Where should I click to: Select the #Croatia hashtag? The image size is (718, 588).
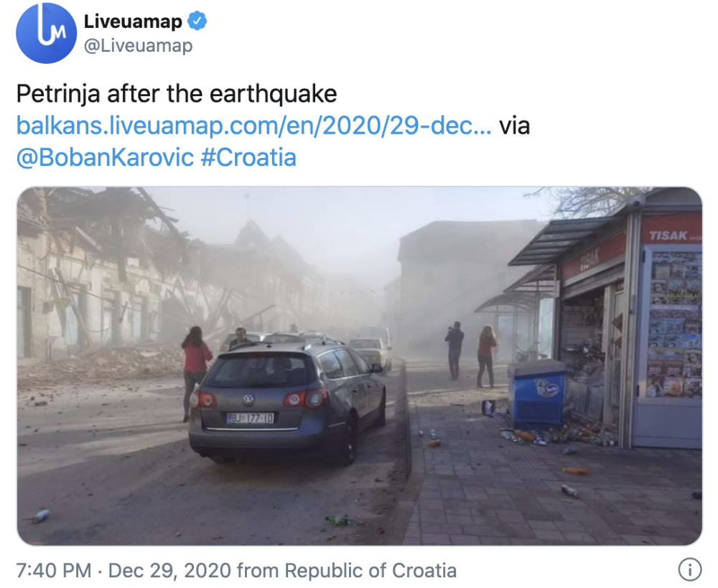(248, 157)
